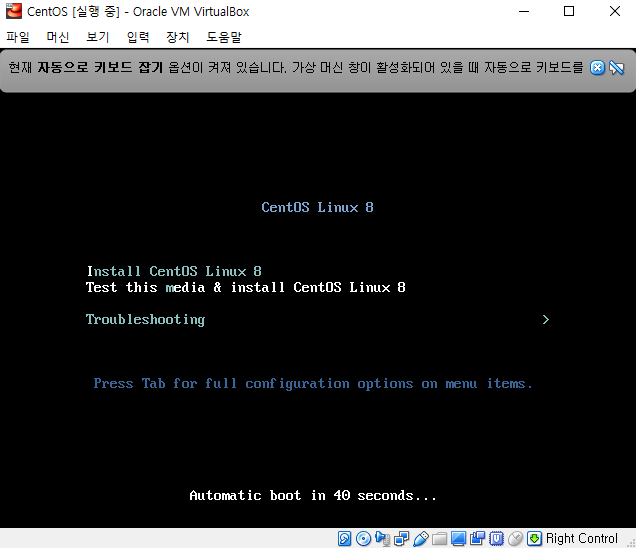This screenshot has width=636, height=548.
Task: Maximize the VirtualBox window
Action: pyautogui.click(x=569, y=11)
